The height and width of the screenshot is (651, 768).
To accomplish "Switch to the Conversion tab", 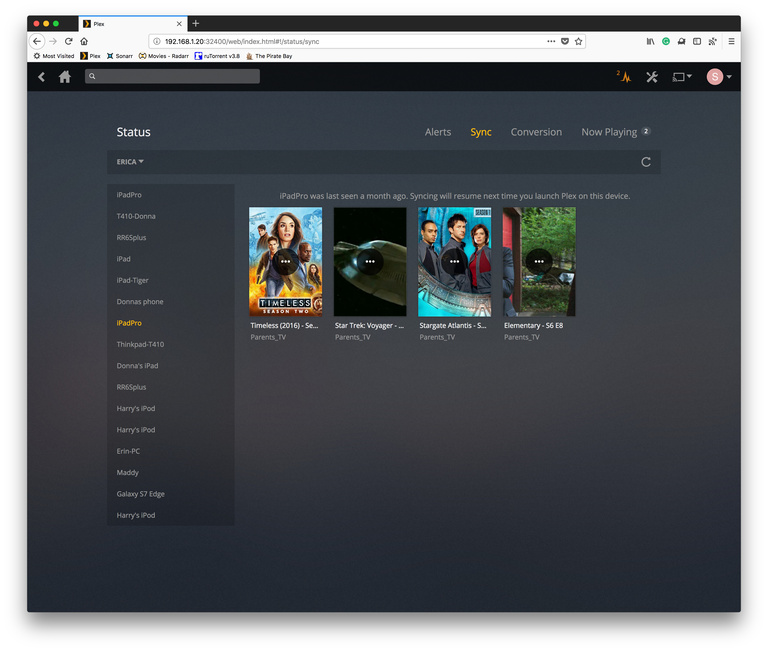I will click(x=536, y=132).
